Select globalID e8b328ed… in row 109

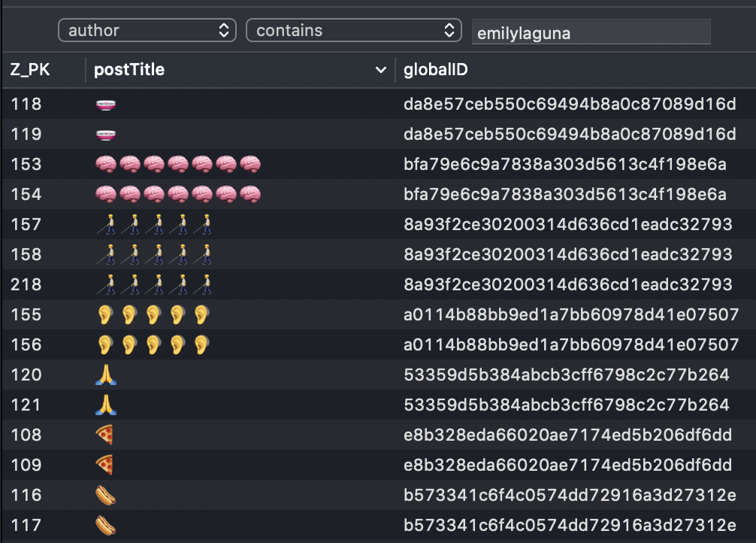click(568, 464)
